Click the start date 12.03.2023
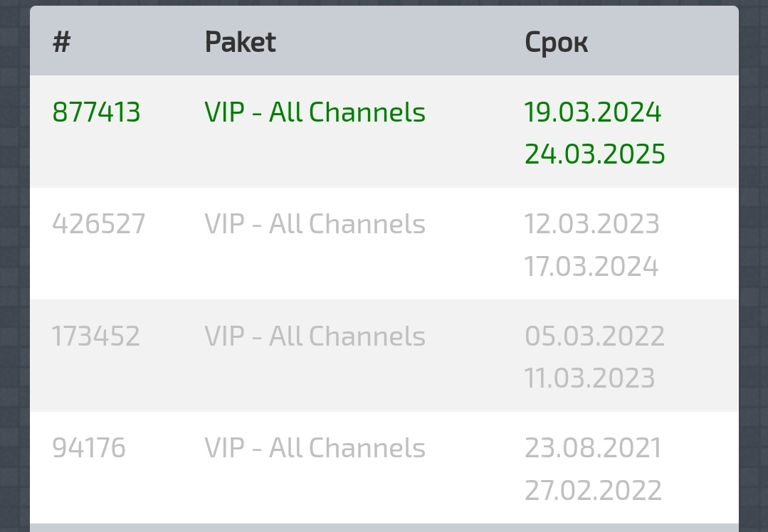 [x=591, y=224]
